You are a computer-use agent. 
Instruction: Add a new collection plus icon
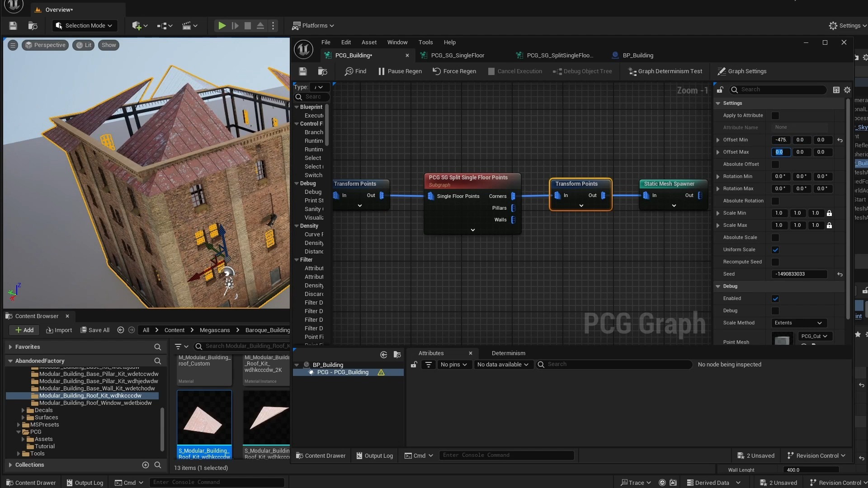tap(146, 465)
